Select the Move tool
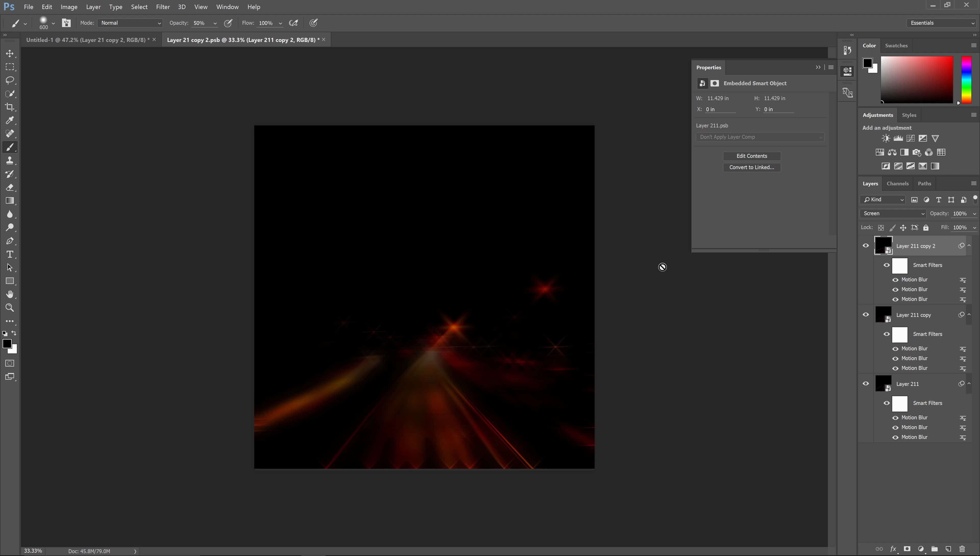This screenshot has height=556, width=980. coord(10,53)
